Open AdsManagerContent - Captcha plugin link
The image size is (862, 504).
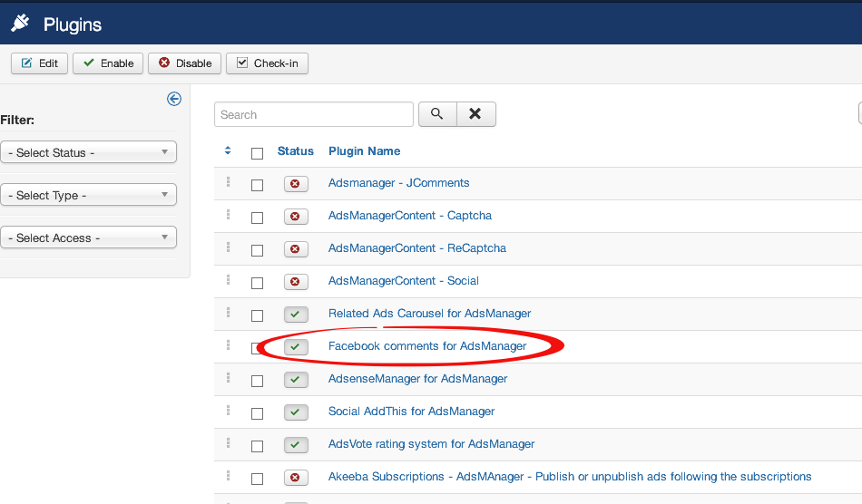pos(409,215)
